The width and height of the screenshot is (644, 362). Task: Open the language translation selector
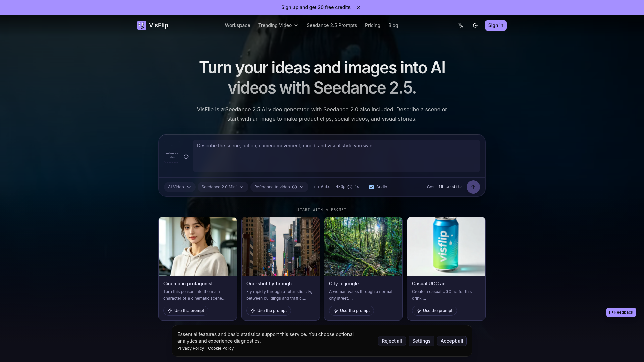tap(461, 25)
